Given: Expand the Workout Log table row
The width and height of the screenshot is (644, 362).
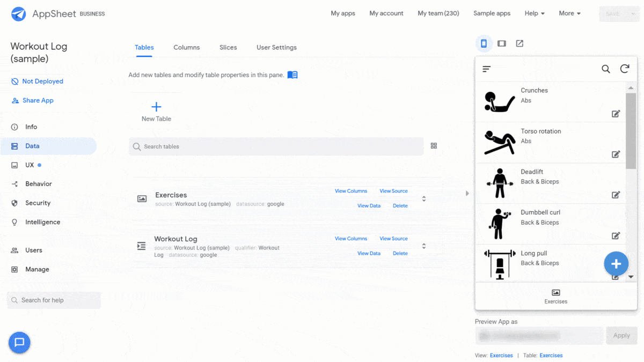Looking at the screenshot, I should pyautogui.click(x=424, y=246).
